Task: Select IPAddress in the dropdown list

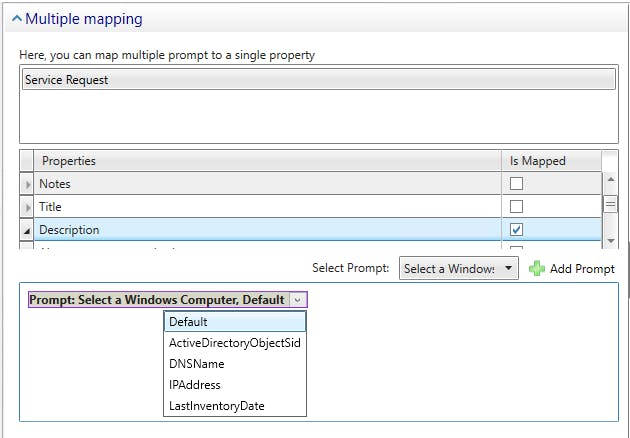Action: tap(235, 385)
